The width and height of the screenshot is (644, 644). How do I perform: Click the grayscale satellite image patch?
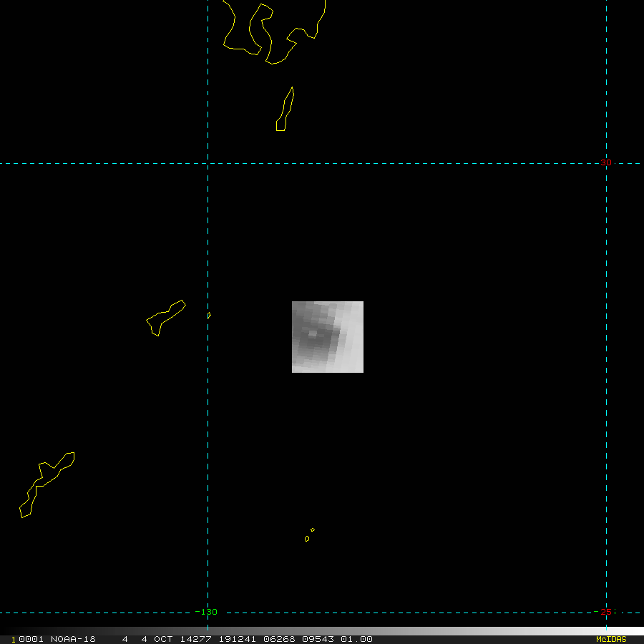click(327, 337)
